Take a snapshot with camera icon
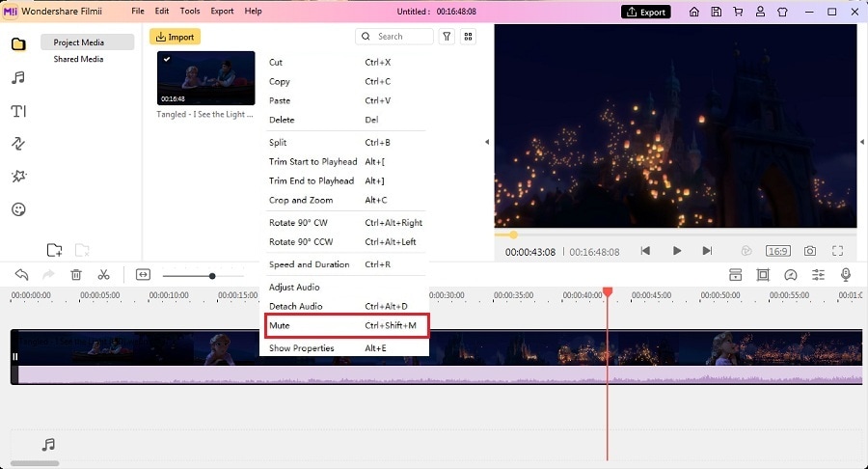Image resolution: width=868 pixels, height=469 pixels. click(810, 251)
